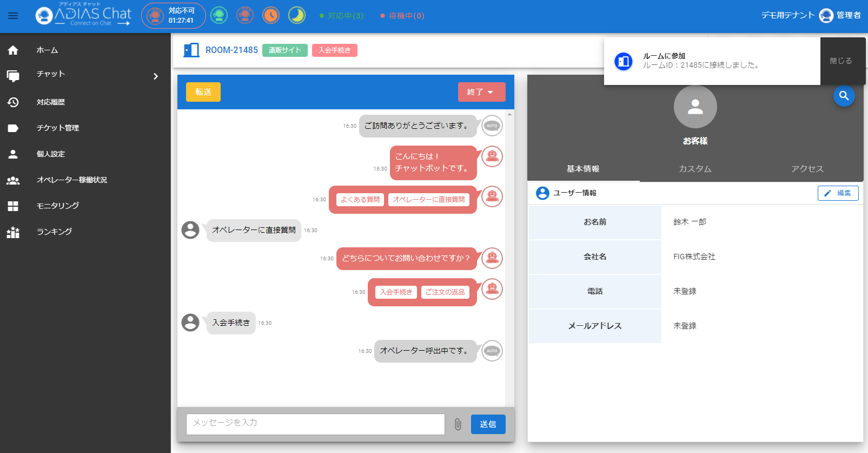Open the 管理者 account menu
Viewport: 868px width, 453px height.
pos(840,16)
